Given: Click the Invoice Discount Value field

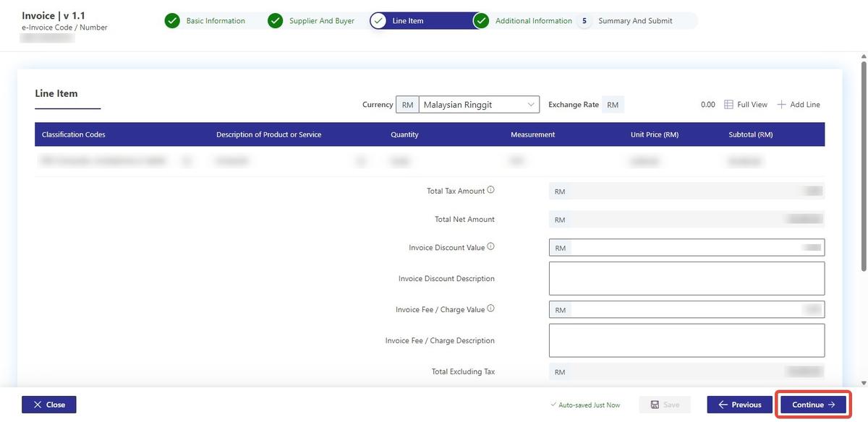Looking at the screenshot, I should click(686, 248).
